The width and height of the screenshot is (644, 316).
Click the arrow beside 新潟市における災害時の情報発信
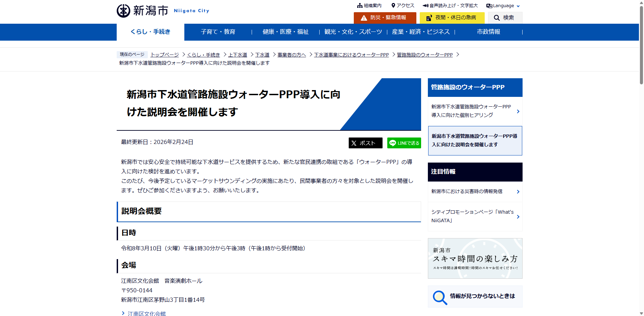coord(518,192)
